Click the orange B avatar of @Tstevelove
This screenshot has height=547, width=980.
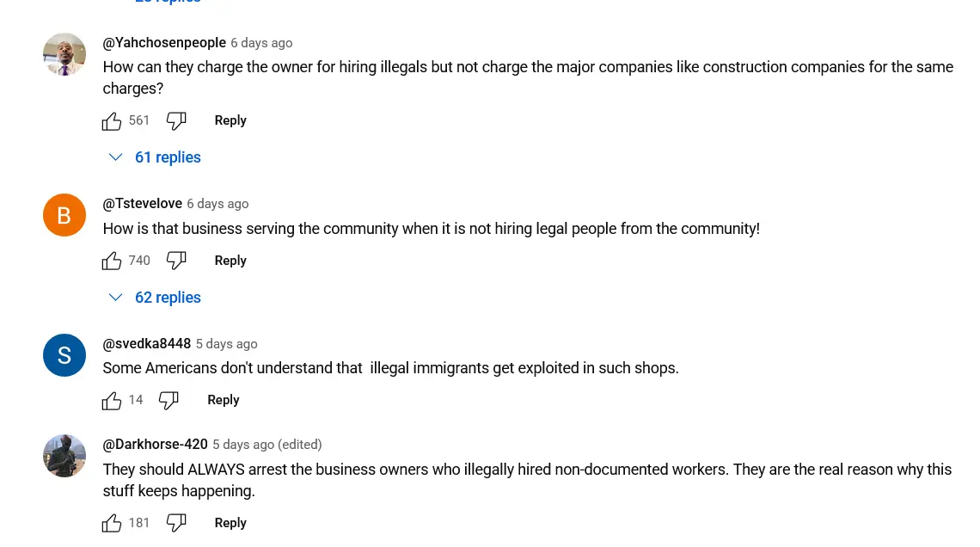(64, 215)
